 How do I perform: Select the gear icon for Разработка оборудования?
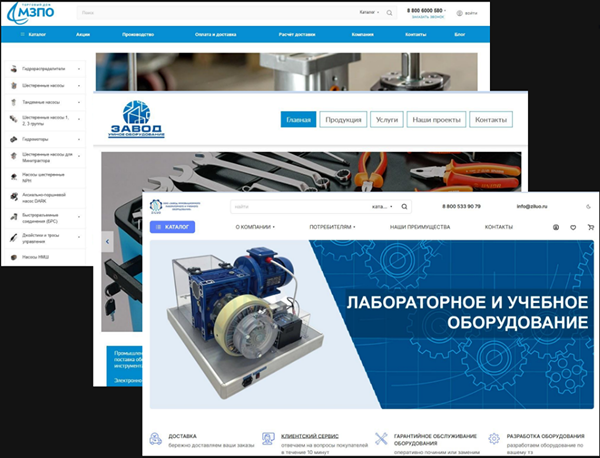click(x=494, y=438)
